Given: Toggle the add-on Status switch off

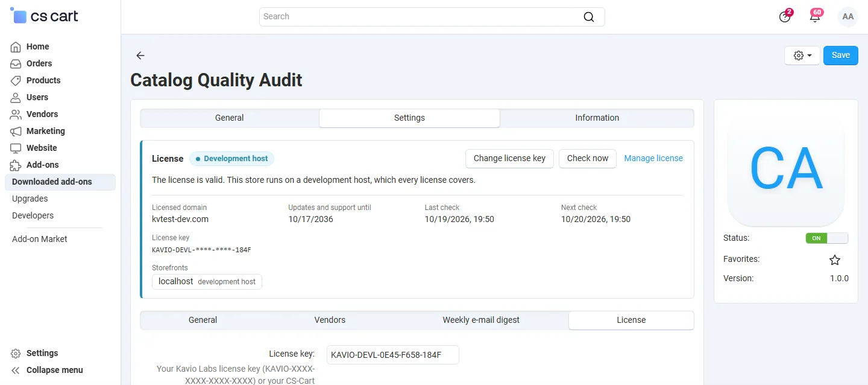Looking at the screenshot, I should (826, 238).
